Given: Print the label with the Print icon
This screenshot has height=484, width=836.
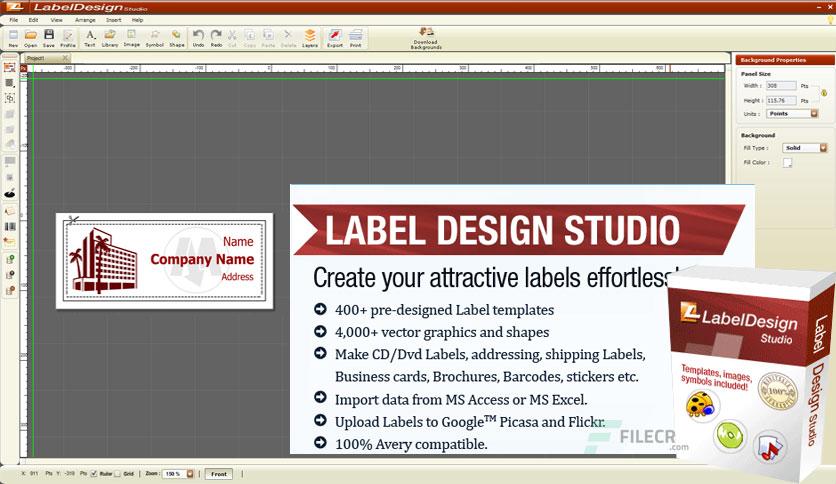Looking at the screenshot, I should pos(356,38).
